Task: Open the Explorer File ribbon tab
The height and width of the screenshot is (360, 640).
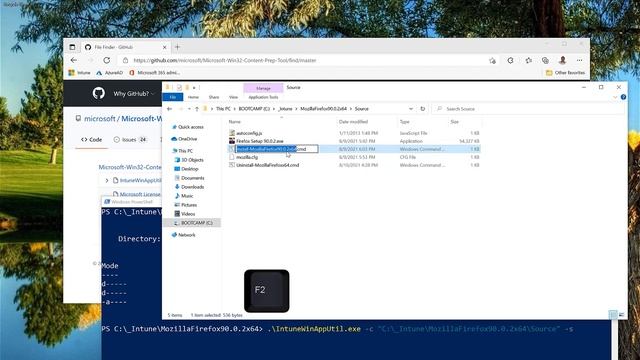Action: (173, 97)
